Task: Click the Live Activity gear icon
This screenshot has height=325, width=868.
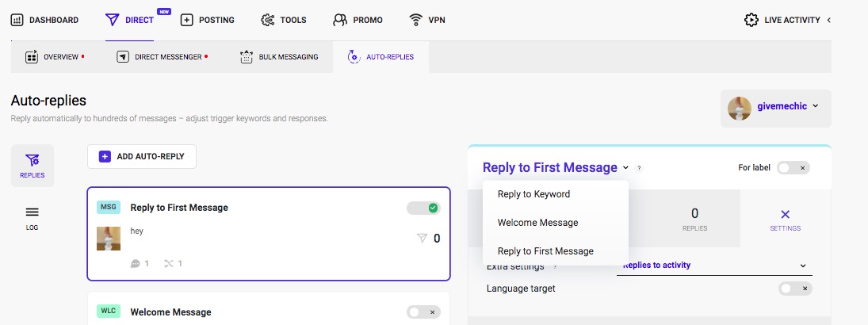Action: click(x=751, y=20)
